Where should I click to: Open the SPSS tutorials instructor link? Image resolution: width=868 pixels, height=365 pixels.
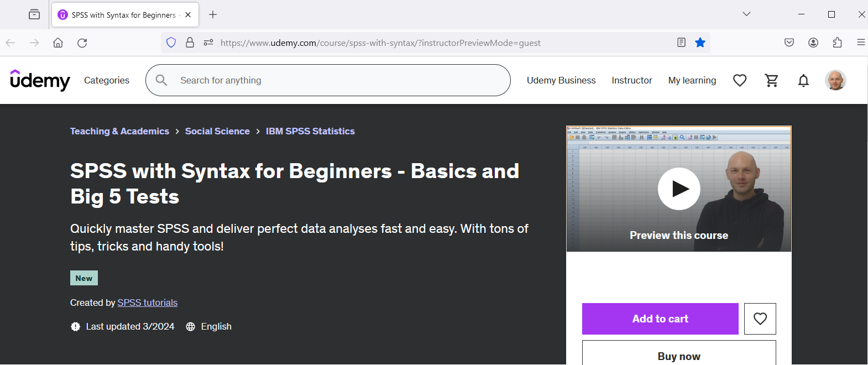147,303
